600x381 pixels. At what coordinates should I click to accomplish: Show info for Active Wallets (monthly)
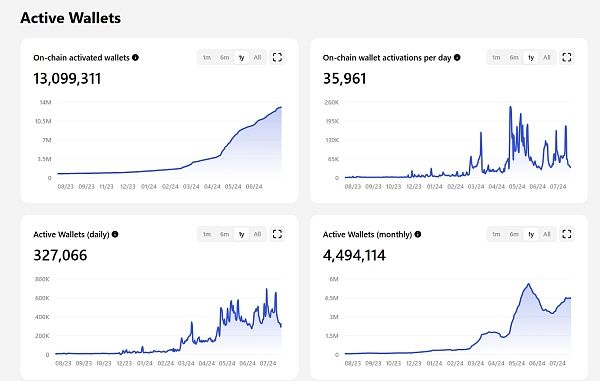click(418, 234)
